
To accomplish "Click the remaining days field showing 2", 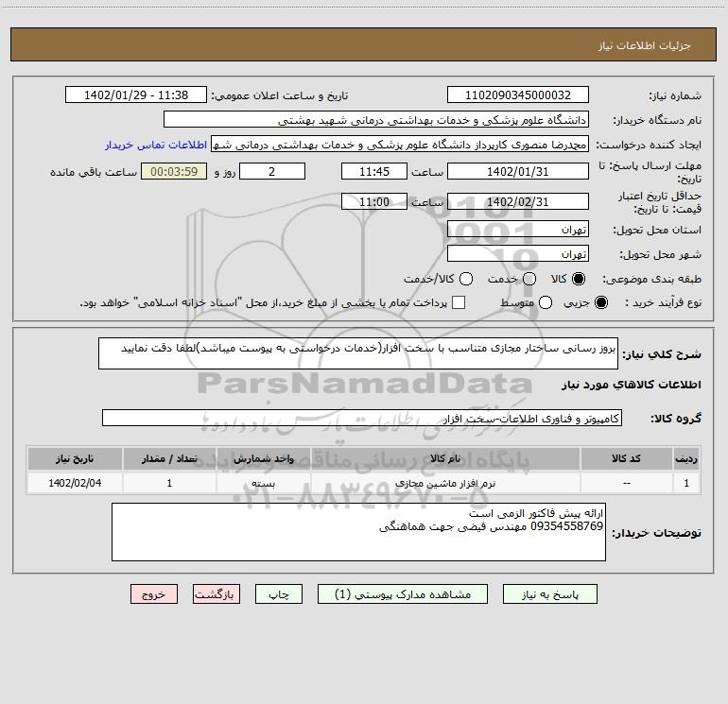I will 272,171.
